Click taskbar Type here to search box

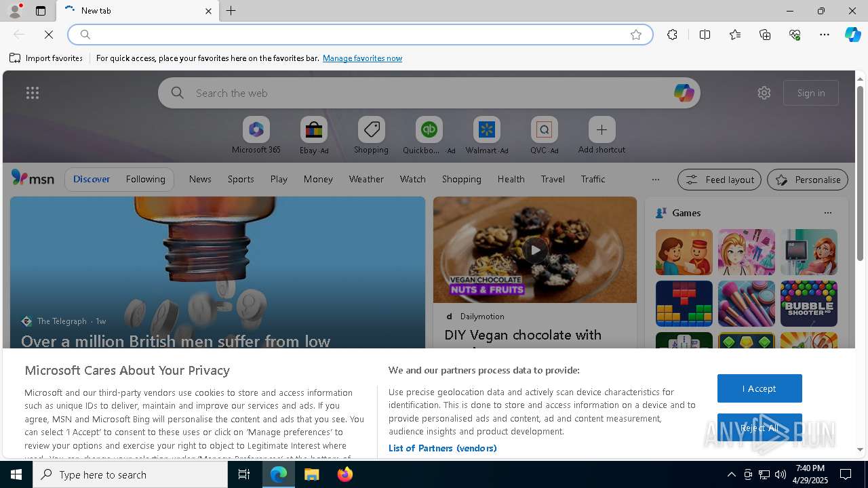point(130,474)
